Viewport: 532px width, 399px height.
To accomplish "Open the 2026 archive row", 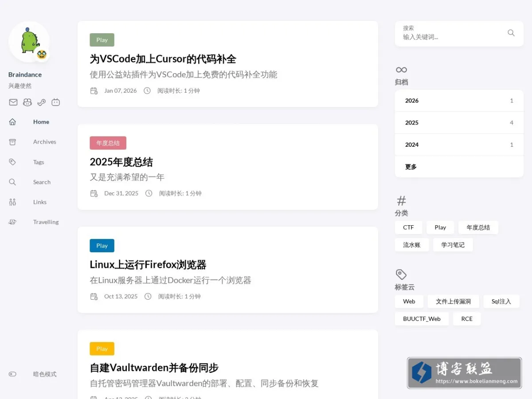I will tap(459, 101).
